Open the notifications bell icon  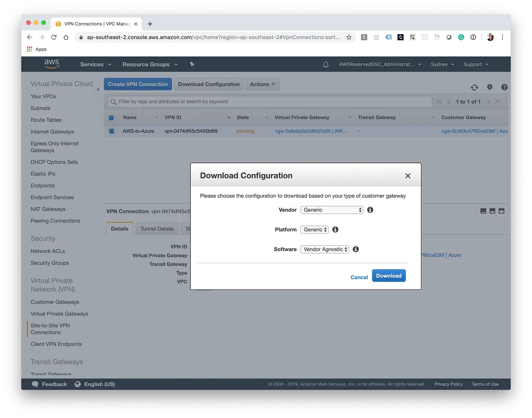tap(326, 64)
